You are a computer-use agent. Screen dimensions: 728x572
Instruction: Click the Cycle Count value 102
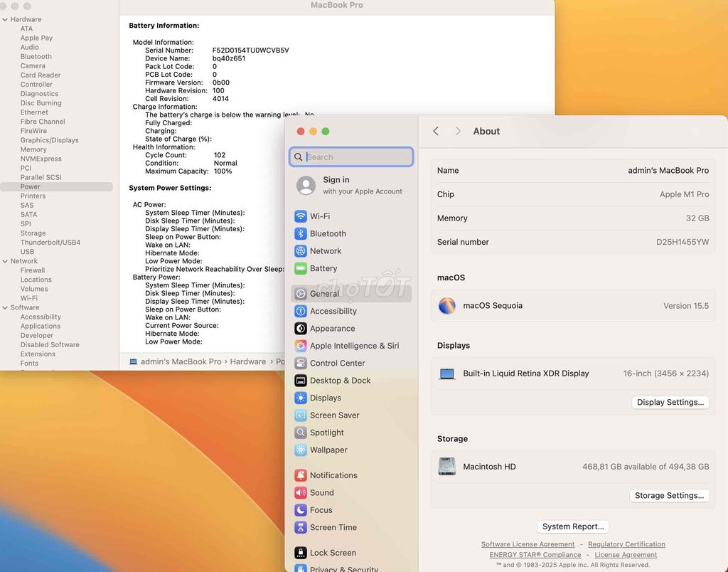tap(220, 155)
